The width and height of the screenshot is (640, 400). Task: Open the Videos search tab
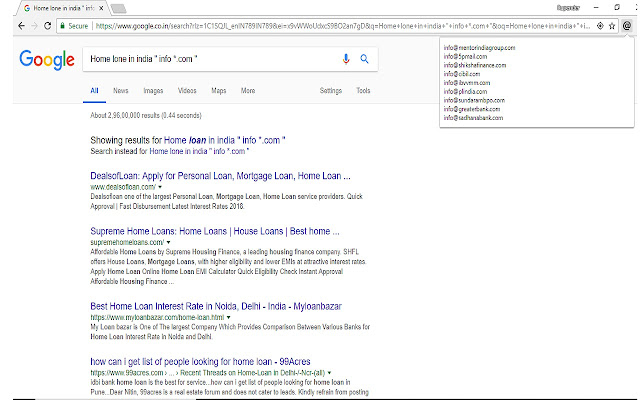[187, 91]
